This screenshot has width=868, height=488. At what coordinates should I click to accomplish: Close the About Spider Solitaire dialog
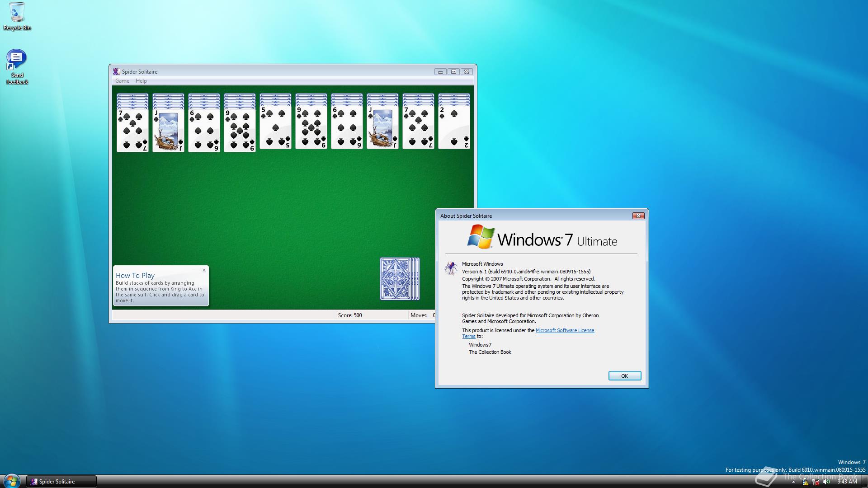coord(638,216)
